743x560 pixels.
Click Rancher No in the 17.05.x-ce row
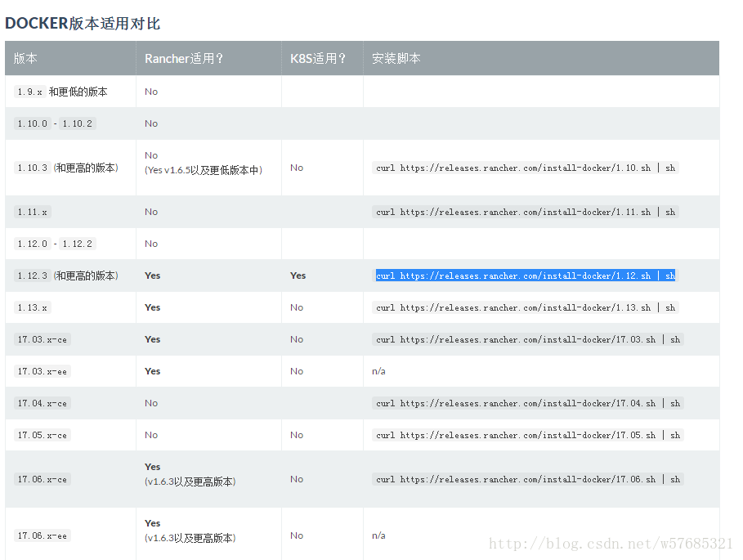point(151,435)
